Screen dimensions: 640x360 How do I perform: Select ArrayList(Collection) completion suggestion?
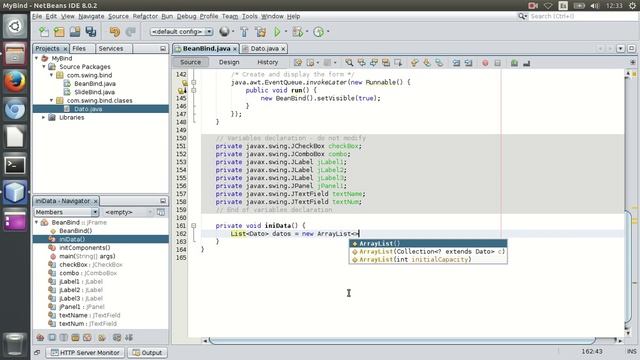[x=428, y=251]
